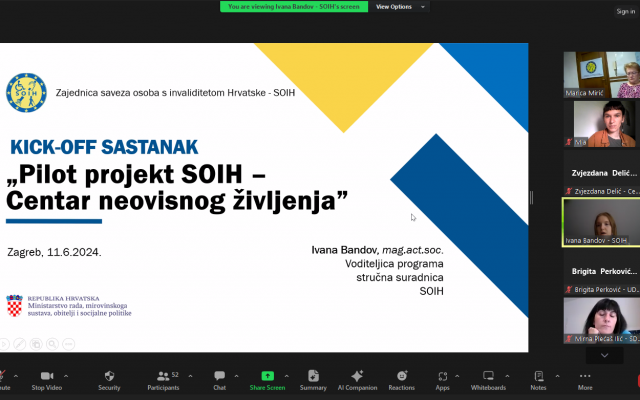Click 'Ministarstvo rada, mirovinskoga' text

(x=78, y=306)
